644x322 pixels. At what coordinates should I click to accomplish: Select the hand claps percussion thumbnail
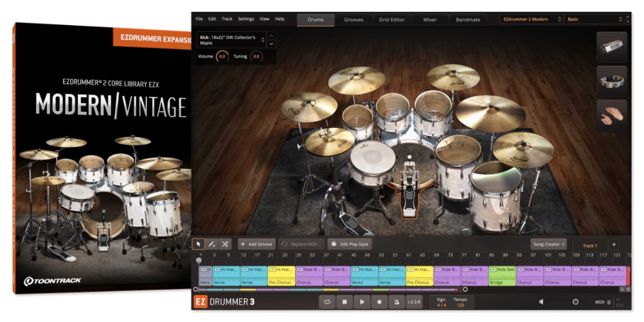(x=612, y=115)
